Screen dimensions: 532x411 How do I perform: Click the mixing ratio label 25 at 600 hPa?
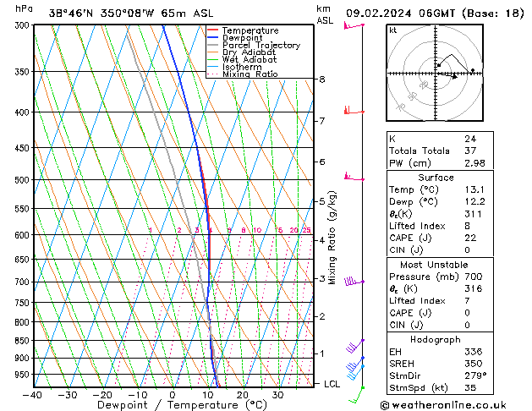[x=306, y=230]
